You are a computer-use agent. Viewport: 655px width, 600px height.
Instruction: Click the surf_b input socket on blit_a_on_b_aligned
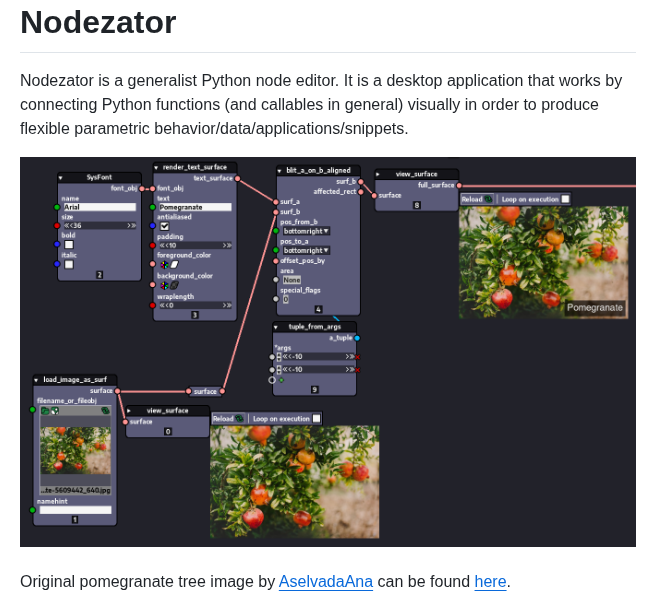276,212
